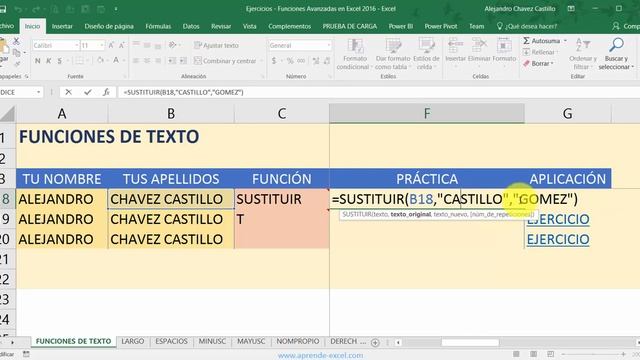
Task: Expand the font size 11 dropdown
Action: coord(102,45)
